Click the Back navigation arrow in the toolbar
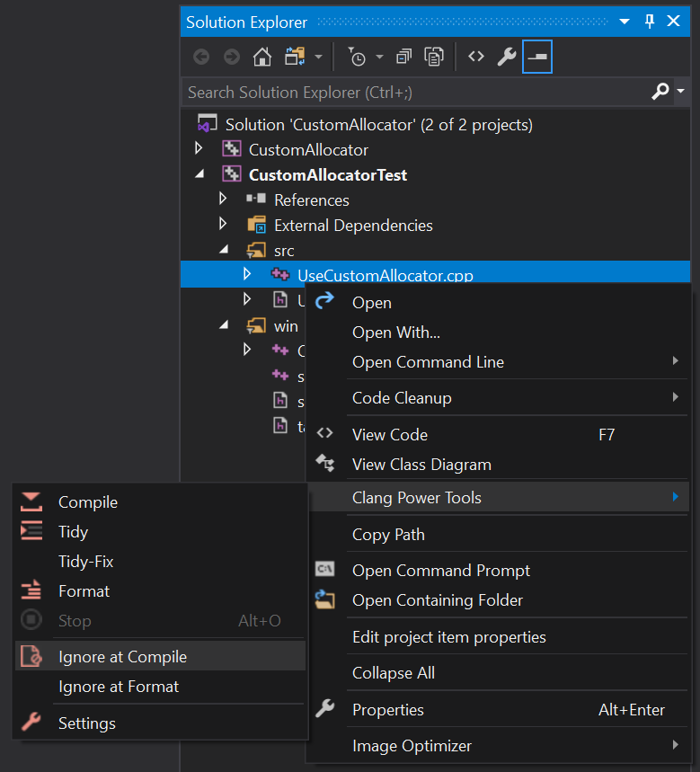 point(201,58)
